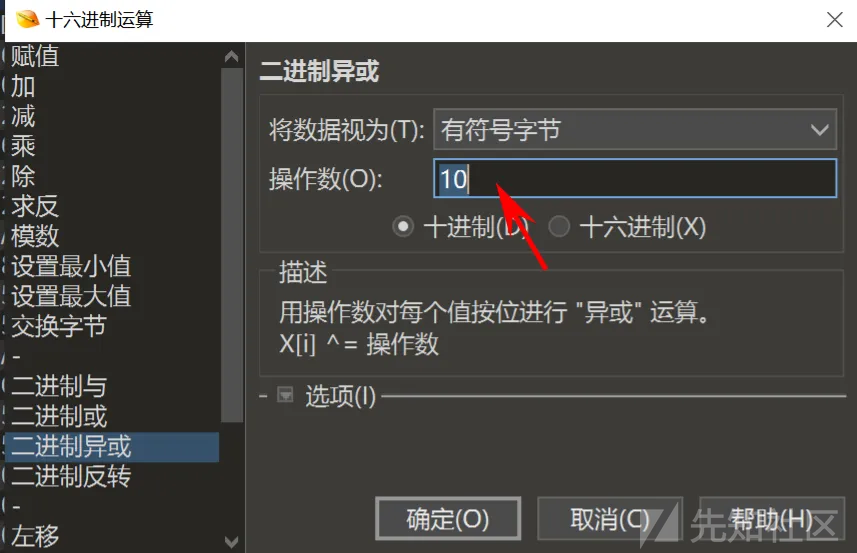Open the 将数据视为 dropdown

(635, 130)
